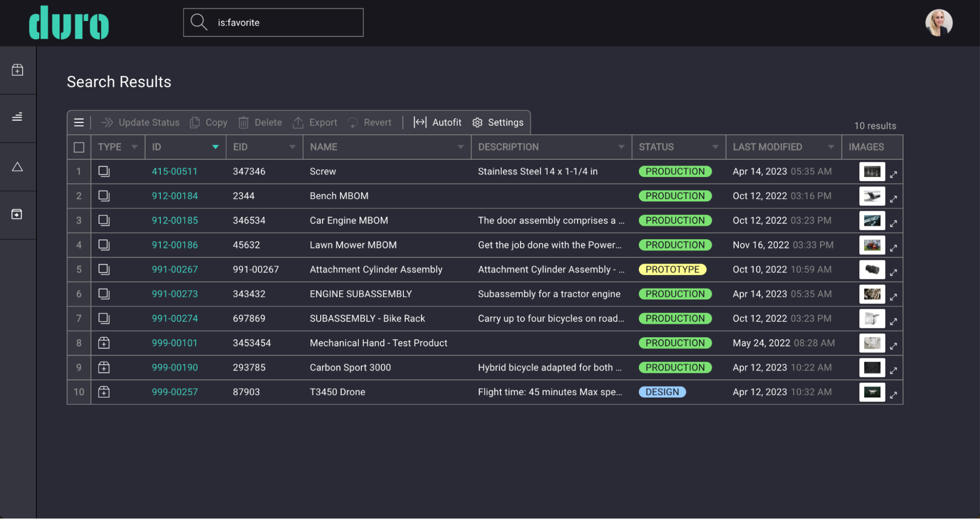Click the Duro logo

[69, 23]
